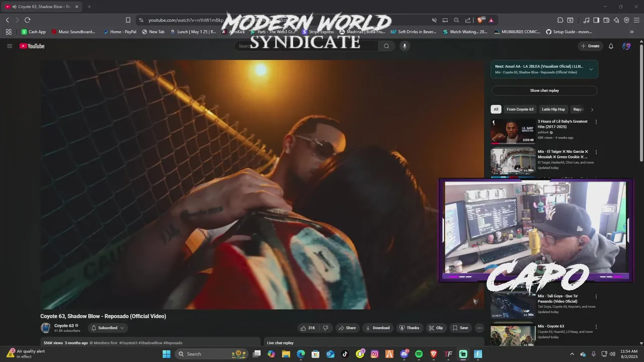This screenshot has width=644, height=362.
Task: Show hidden bookmarks with the double chevron
Action: [x=632, y=32]
